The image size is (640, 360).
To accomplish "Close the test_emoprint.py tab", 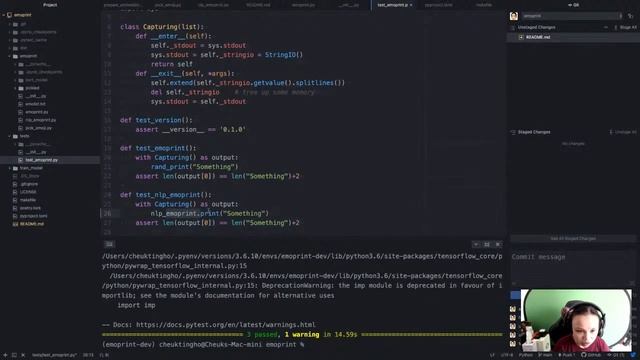I will coord(411,5).
